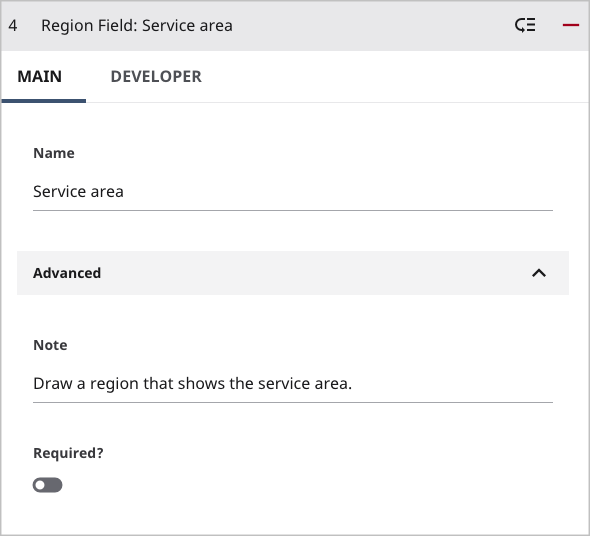The image size is (590, 536).
Task: Click the white knob of the Required toggle
Action: click(x=40, y=485)
